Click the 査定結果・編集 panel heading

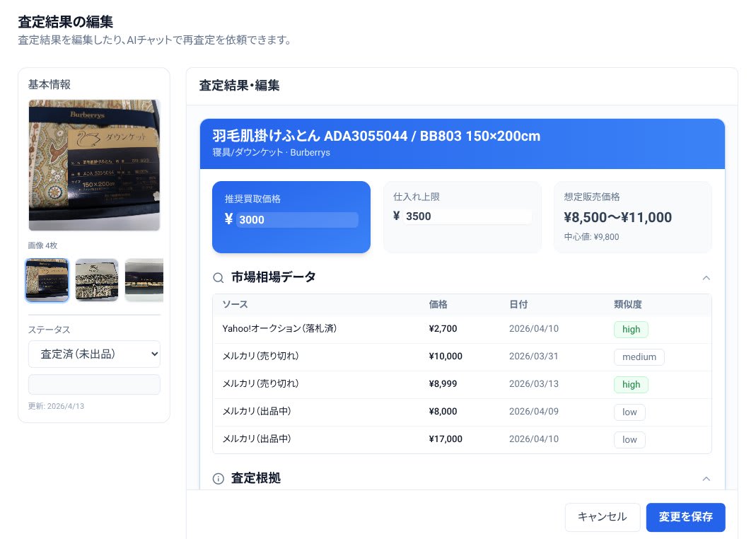240,86
